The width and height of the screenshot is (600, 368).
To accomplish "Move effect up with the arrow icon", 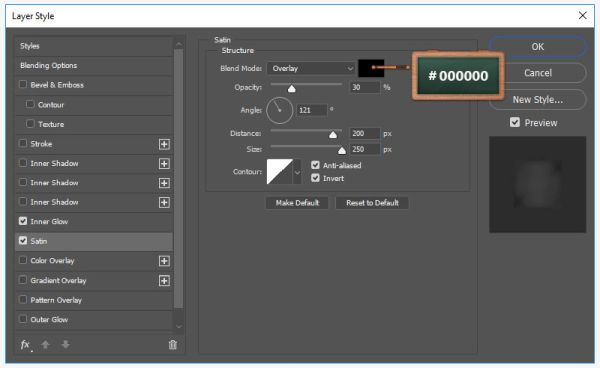I will pyautogui.click(x=45, y=345).
